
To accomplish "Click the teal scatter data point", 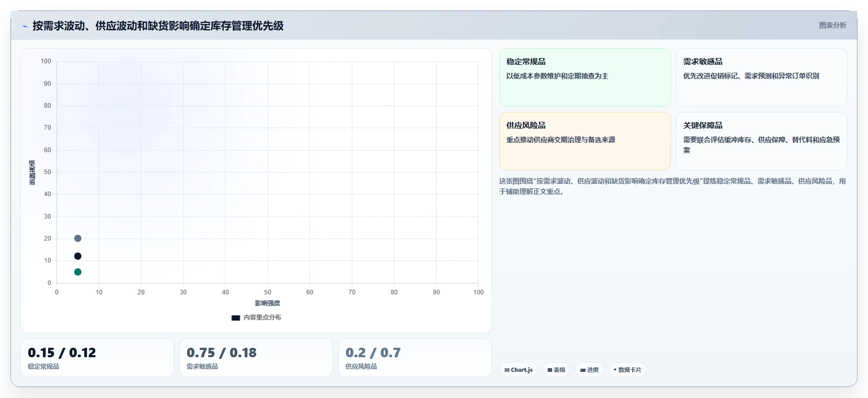I will 77,272.
